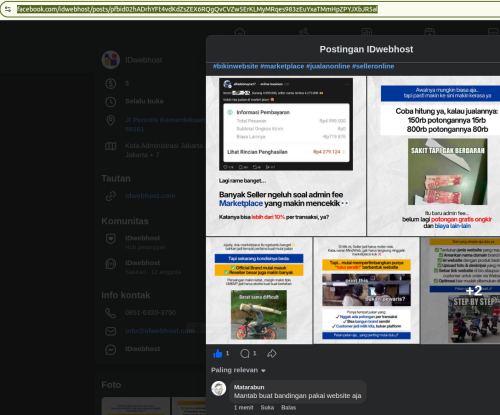Image resolution: width=500 pixels, height=415 pixels.
Task: Click Balas to reply to Matarabun
Action: click(288, 407)
